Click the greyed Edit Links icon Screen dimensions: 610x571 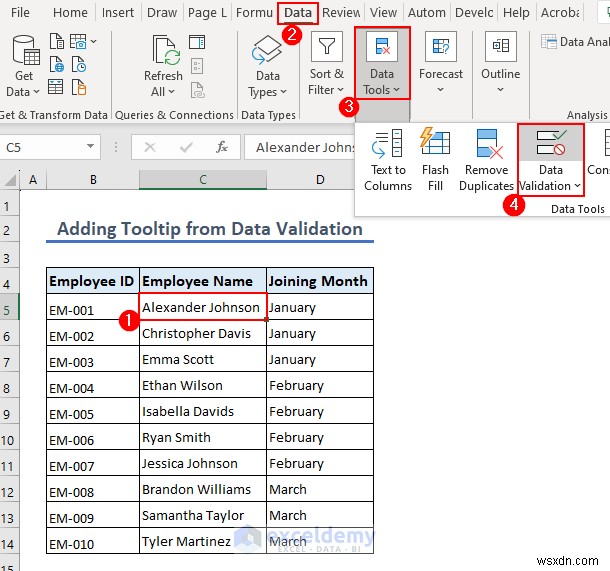click(198, 90)
